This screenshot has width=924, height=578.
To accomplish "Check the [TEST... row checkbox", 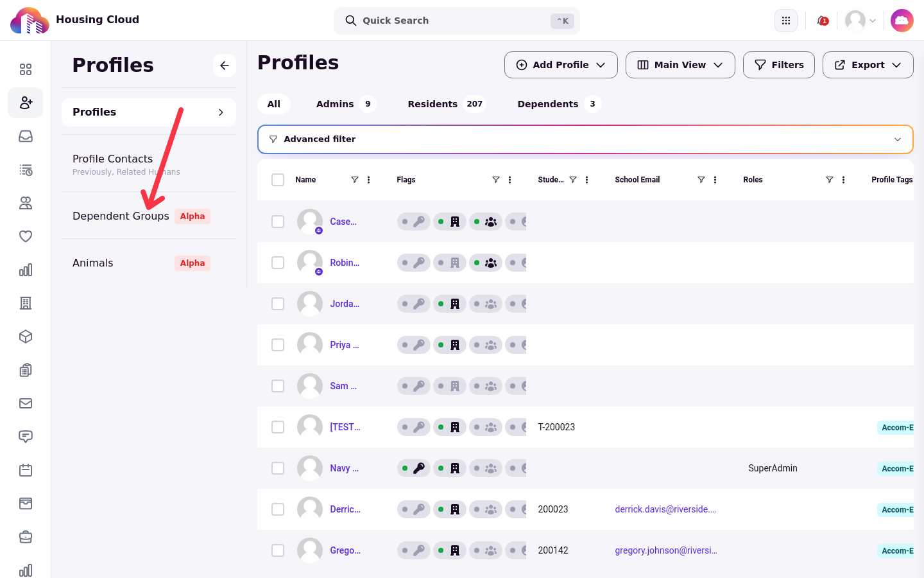I will pos(278,427).
